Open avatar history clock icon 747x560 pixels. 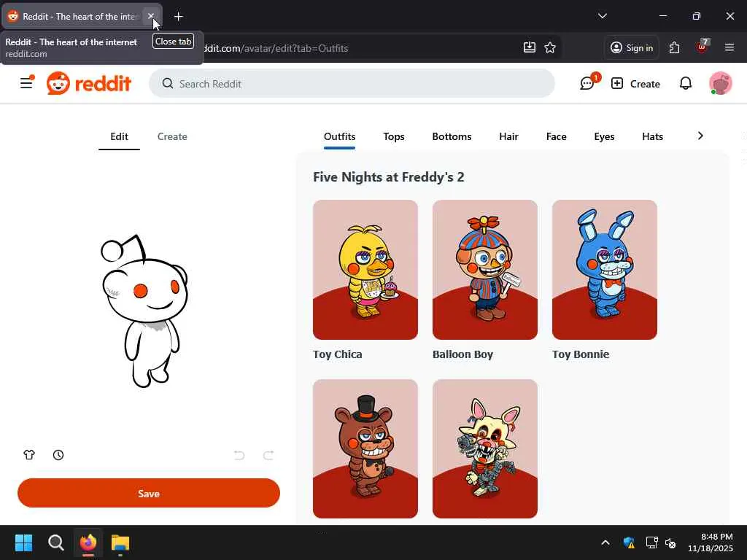tap(58, 455)
